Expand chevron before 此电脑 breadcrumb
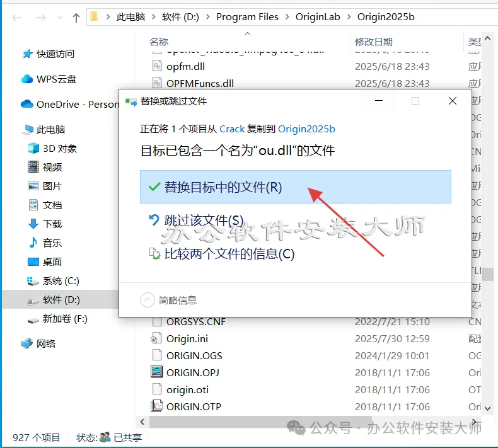This screenshot has width=498, height=448. coord(108,17)
